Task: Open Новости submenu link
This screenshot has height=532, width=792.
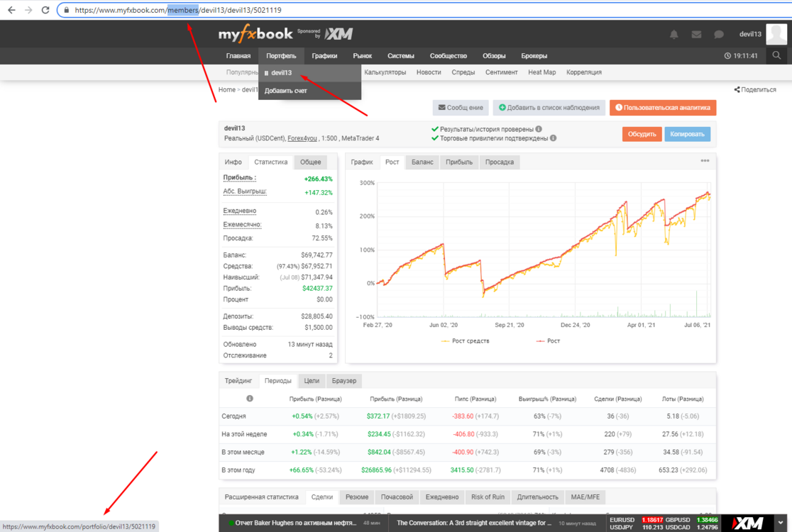Action: [429, 72]
